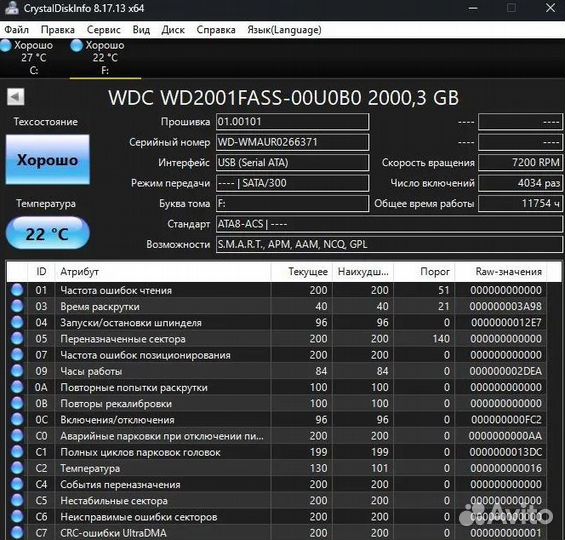Open the Сервис menu
The width and height of the screenshot is (565, 540).
click(103, 30)
